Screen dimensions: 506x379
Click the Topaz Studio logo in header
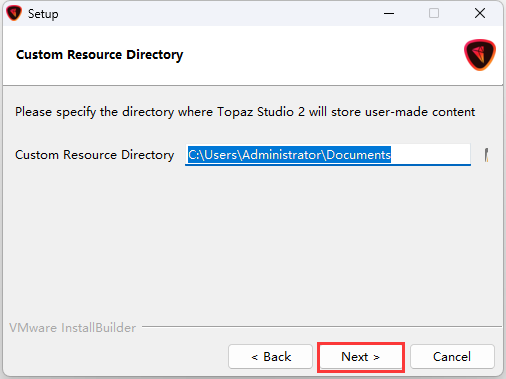pos(480,55)
